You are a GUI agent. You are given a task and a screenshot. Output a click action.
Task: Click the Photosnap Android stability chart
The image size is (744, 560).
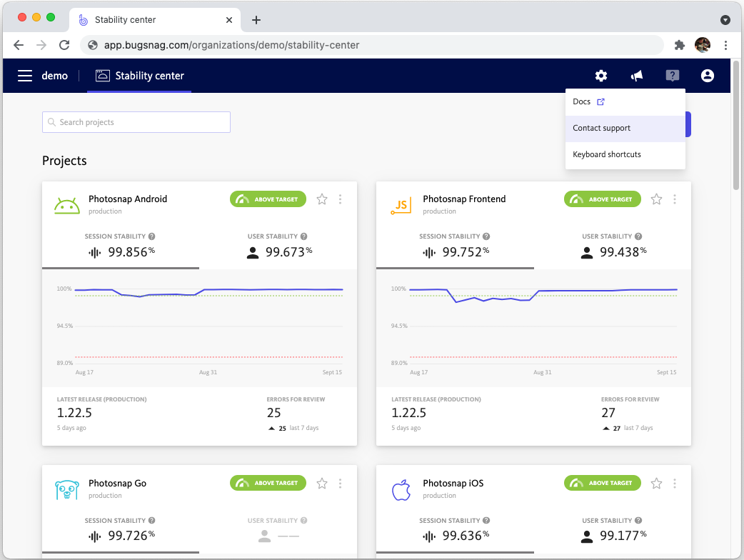199,329
